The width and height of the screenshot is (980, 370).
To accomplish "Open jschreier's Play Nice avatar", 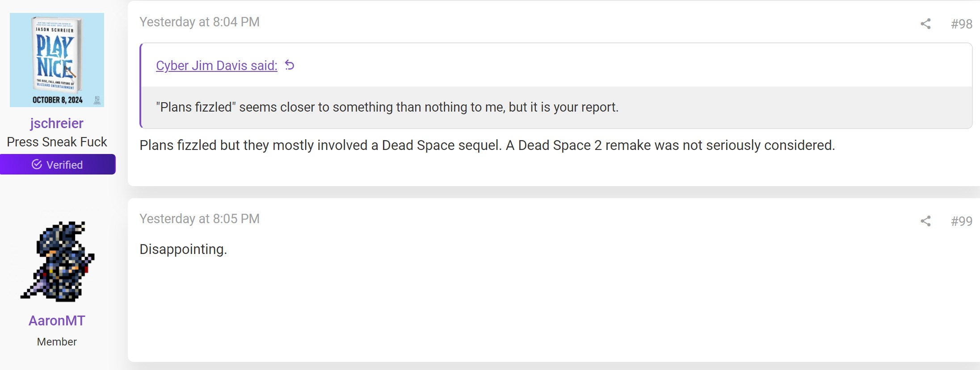I will (x=57, y=60).
